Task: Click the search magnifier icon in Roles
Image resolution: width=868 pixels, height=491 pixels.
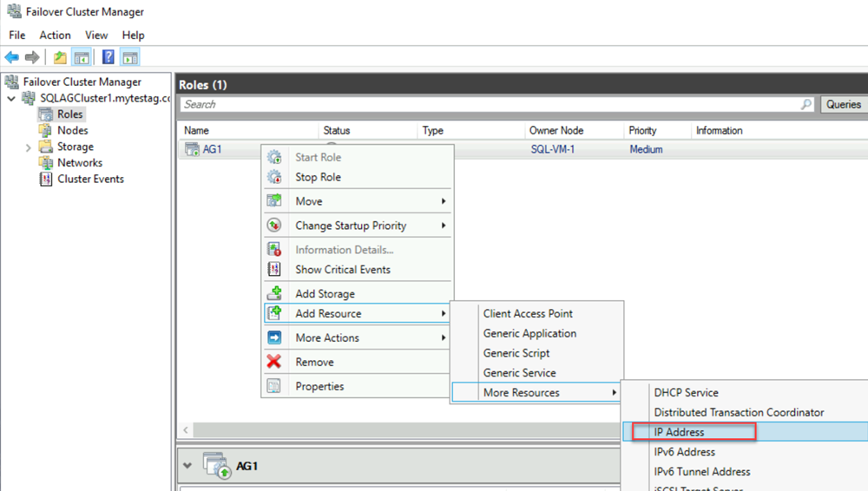Action: [x=806, y=104]
